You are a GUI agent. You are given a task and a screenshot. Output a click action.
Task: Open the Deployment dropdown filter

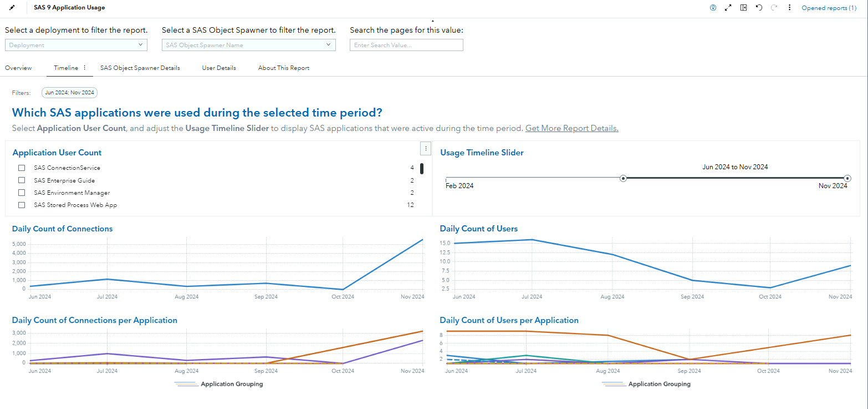(76, 44)
